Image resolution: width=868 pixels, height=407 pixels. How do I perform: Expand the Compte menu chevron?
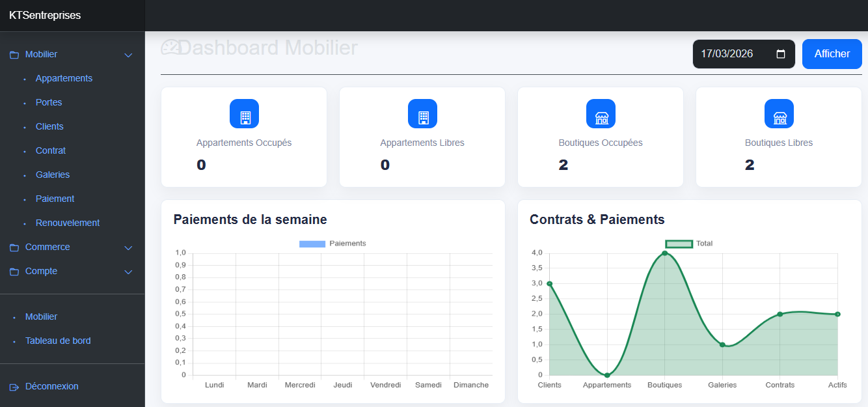point(128,272)
